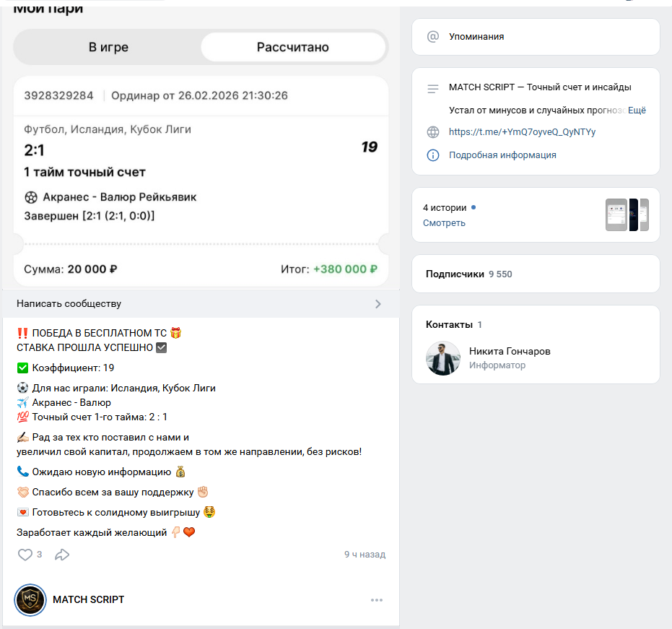Click the MATCH SCRIPT community avatar
This screenshot has width=672, height=629.
(x=30, y=599)
